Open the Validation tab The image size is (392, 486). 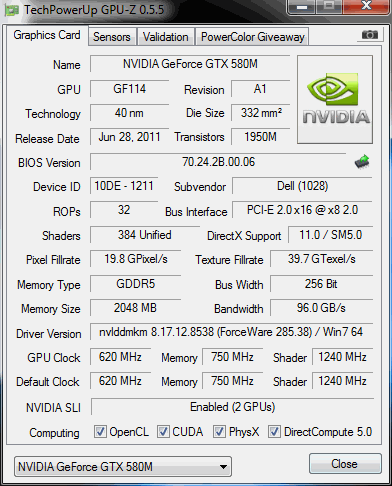coord(166,37)
